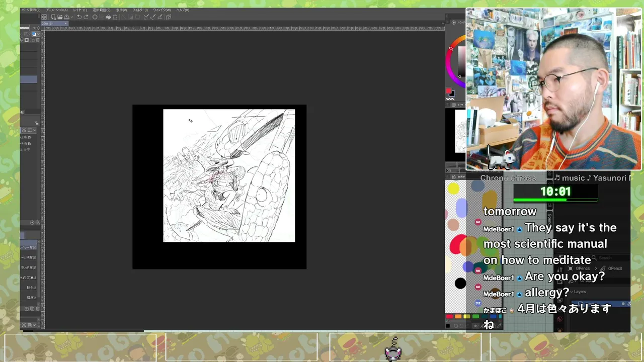This screenshot has height=362, width=644.
Task: Click the Save icon in command bar
Action: (66, 17)
